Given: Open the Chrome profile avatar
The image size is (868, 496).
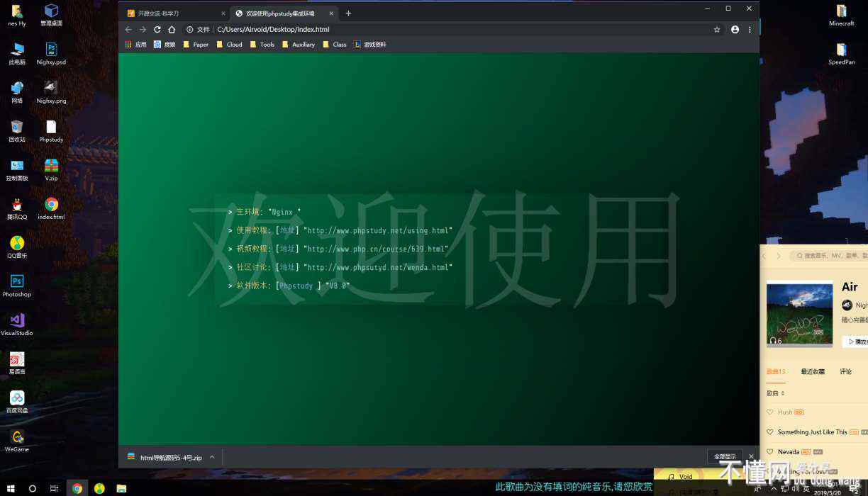Looking at the screenshot, I should (735, 30).
